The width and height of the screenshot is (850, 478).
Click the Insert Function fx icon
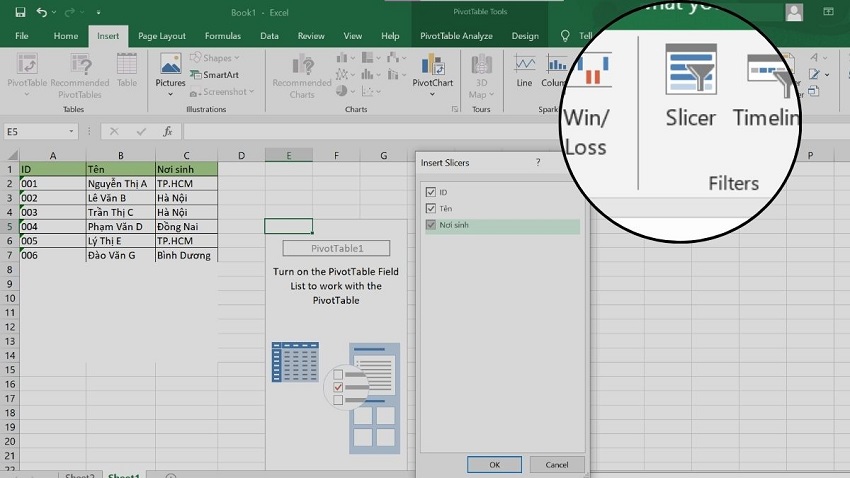pyautogui.click(x=167, y=131)
